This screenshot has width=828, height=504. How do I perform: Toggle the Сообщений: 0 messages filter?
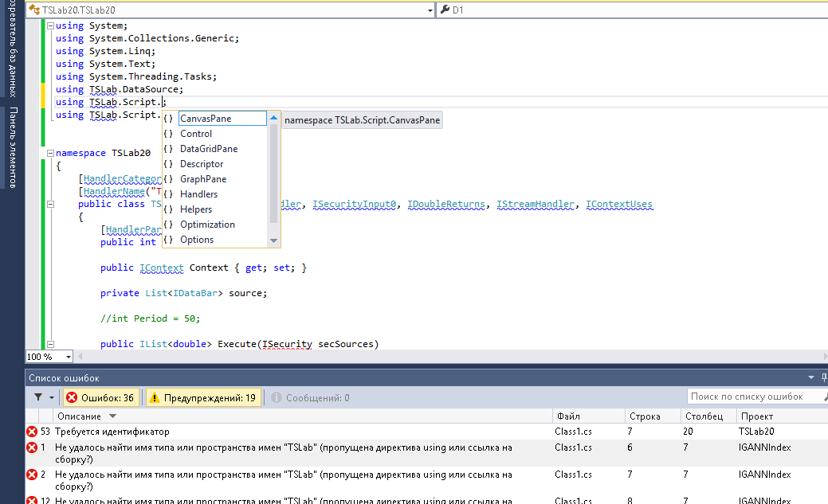[310, 397]
